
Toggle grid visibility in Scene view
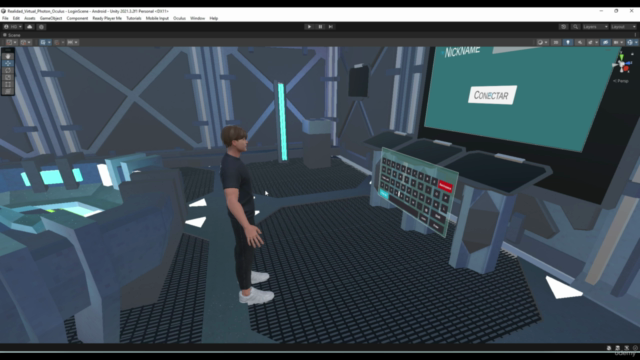42,42
